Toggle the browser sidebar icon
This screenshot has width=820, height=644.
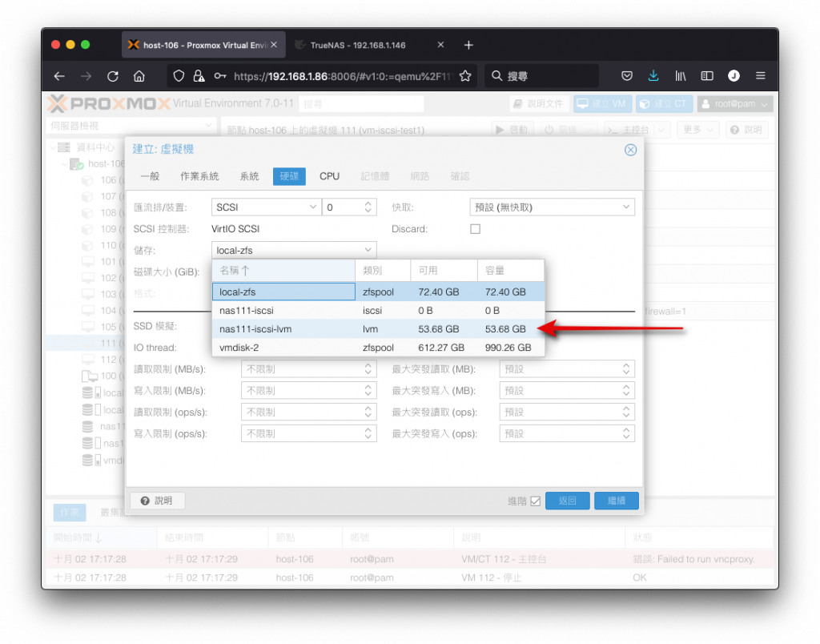pos(706,76)
